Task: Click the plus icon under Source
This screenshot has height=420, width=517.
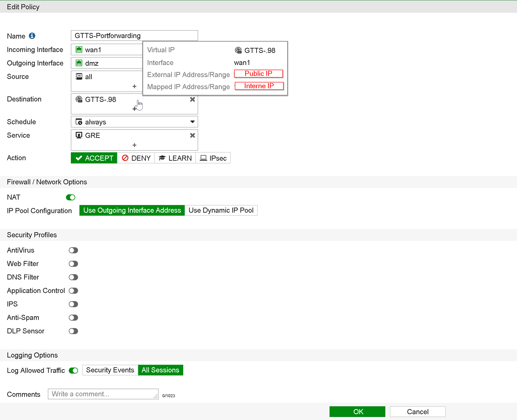Action: click(x=134, y=86)
